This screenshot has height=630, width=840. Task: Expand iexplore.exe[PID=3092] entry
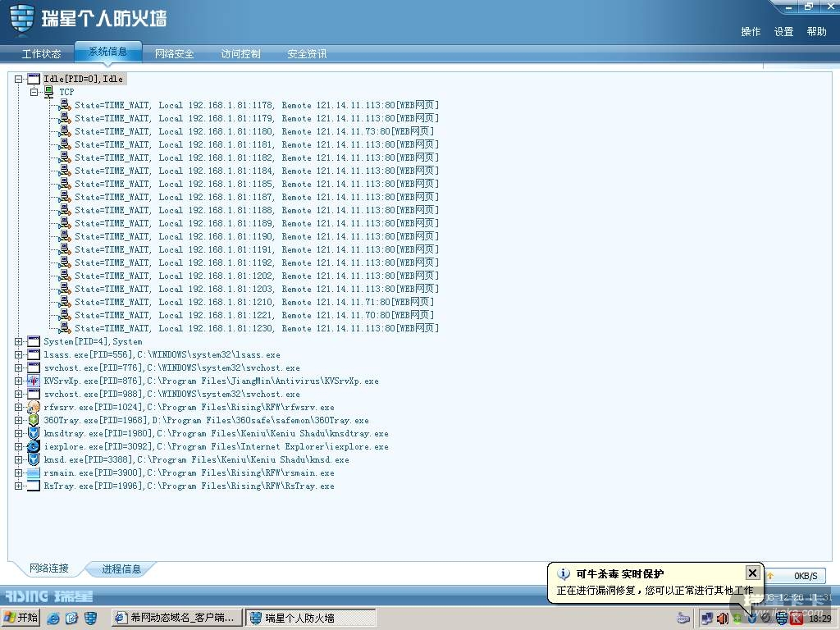click(x=18, y=446)
